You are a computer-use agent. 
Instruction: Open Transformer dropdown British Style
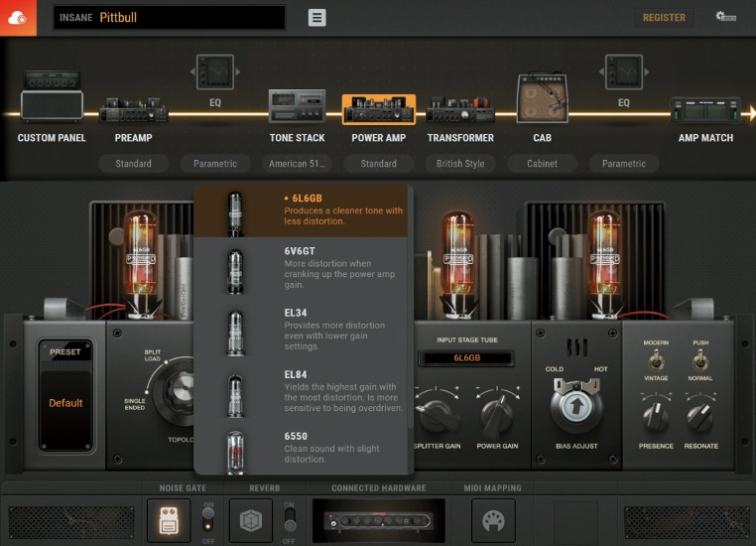[x=460, y=164]
